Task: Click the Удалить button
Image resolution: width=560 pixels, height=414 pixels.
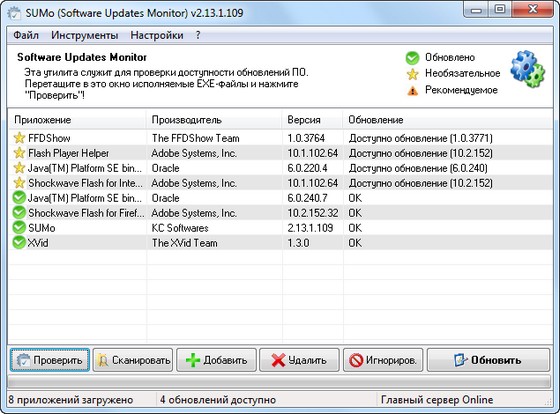Action: point(299,360)
